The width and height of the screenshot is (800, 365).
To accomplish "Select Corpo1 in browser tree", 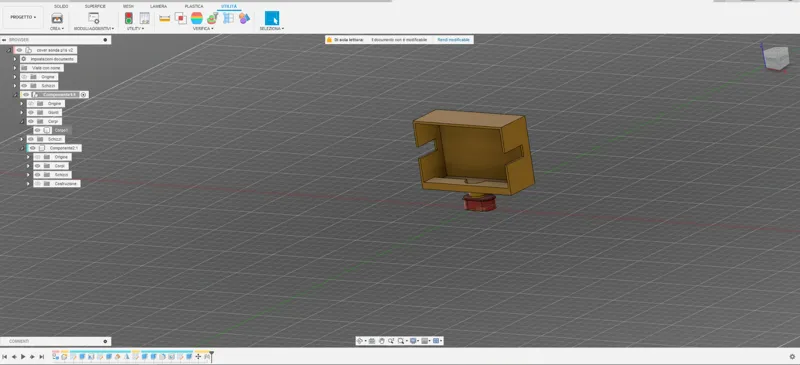I will [61, 130].
